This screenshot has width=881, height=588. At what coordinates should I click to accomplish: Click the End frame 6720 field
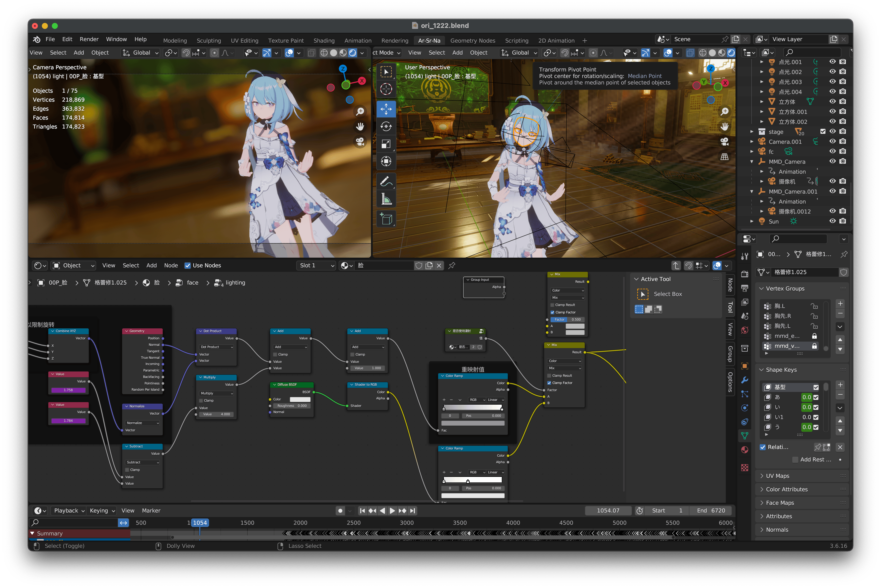[711, 510]
